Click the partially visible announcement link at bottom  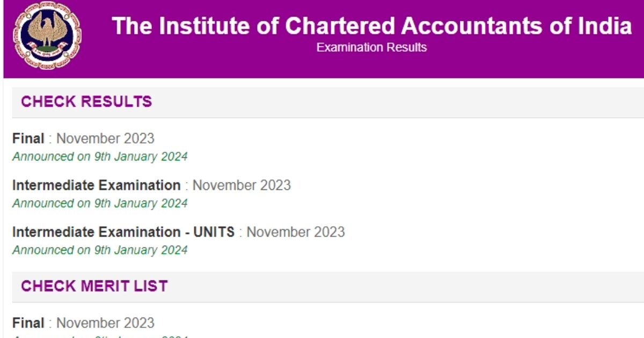[100, 336]
